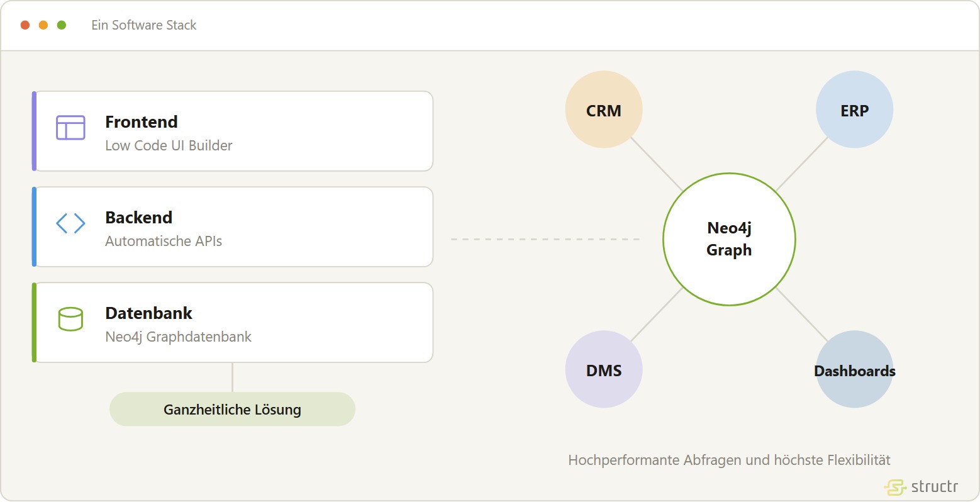Click the Neo4j Graphdatenbank subtitle
Viewport: 980px width, 502px height.
click(x=179, y=337)
